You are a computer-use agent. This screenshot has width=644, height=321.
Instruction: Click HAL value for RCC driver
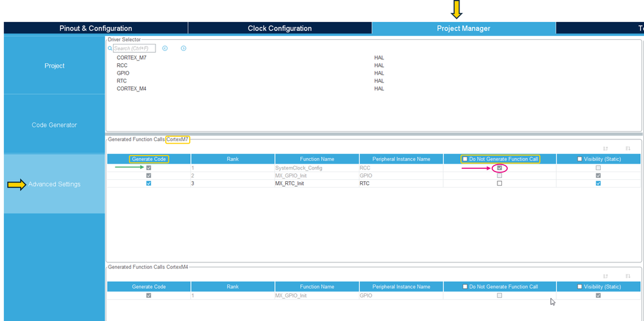[379, 65]
